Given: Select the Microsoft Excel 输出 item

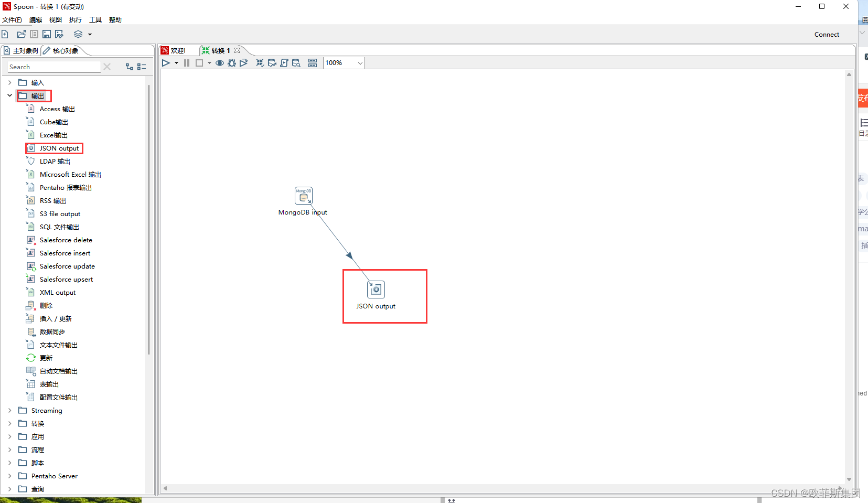Looking at the screenshot, I should 64,175.
